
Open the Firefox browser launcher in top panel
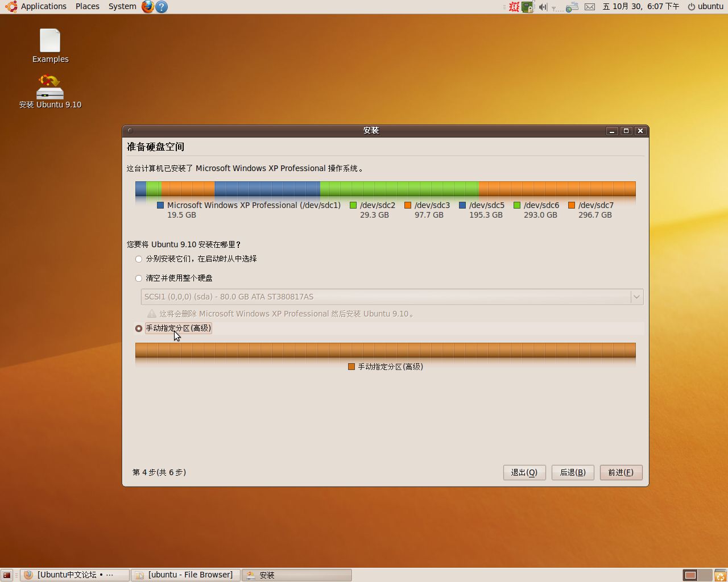click(148, 7)
